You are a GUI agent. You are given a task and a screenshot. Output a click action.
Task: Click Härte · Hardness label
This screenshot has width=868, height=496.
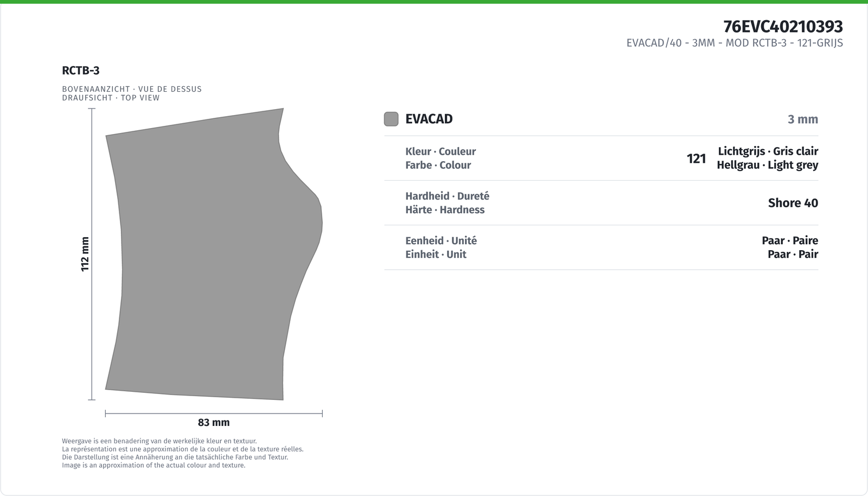tap(445, 209)
